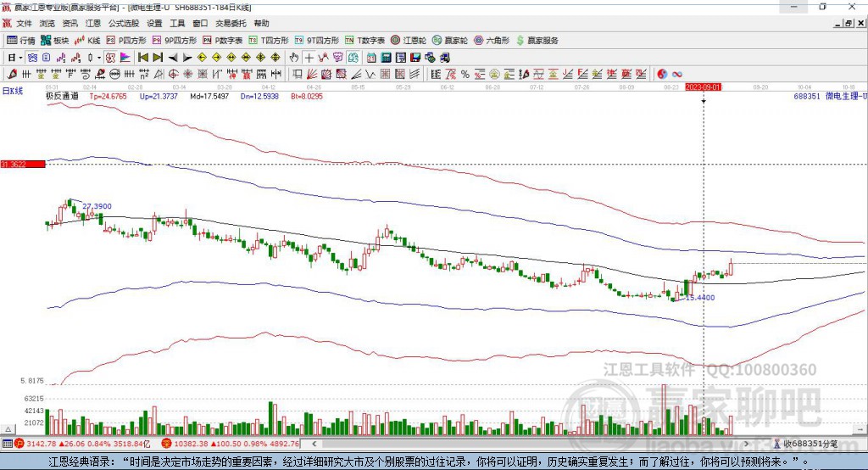Image resolution: width=868 pixels, height=470 pixels.
Task: Click the colorful flag icon
Action: point(125,58)
